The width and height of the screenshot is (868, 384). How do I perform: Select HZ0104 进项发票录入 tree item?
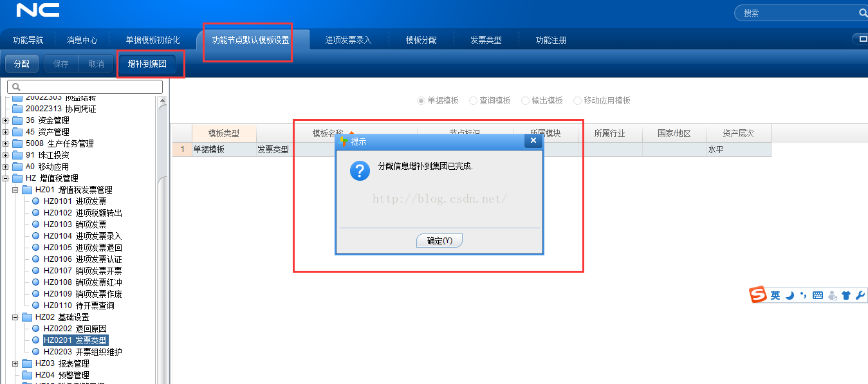click(82, 236)
